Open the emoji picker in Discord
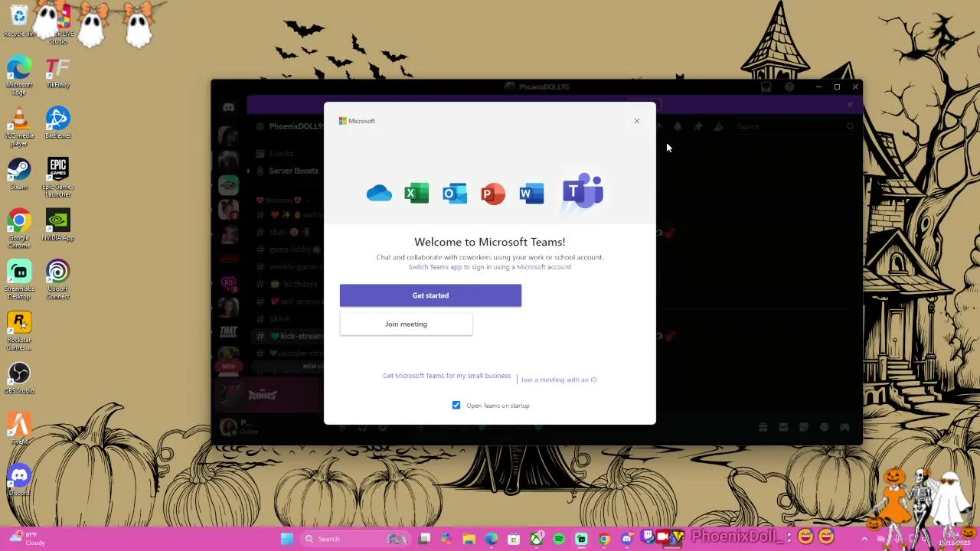This screenshot has width=980, height=551. 824,427
